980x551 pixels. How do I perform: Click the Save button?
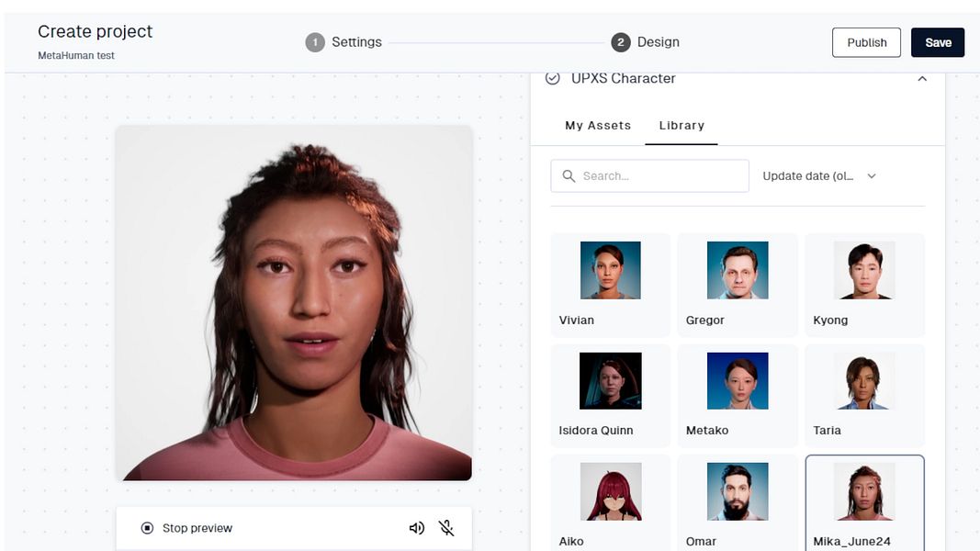938,42
